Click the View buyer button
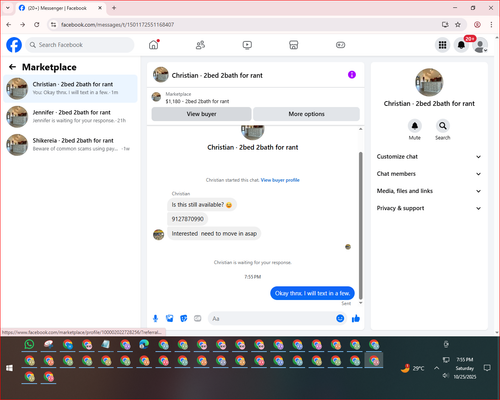The width and height of the screenshot is (500, 400). click(x=201, y=114)
